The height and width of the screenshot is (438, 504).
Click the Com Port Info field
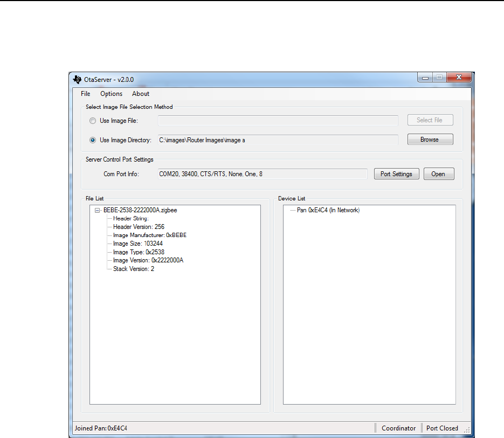coord(263,174)
